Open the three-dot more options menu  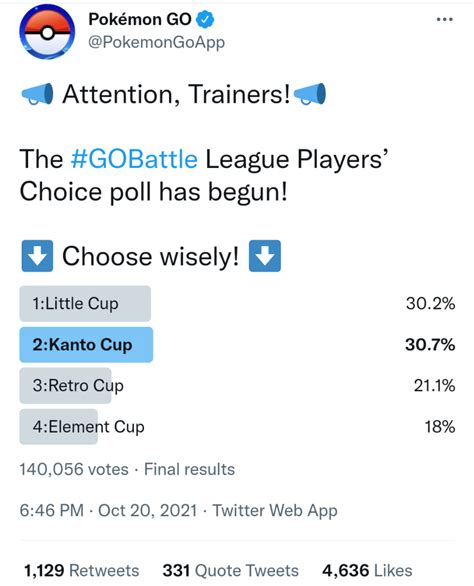[x=445, y=19]
